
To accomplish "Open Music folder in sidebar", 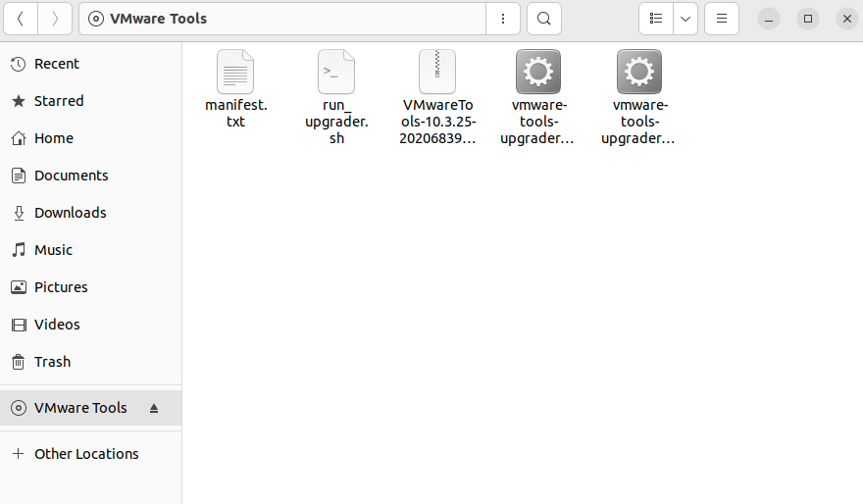I will pos(91,250).
